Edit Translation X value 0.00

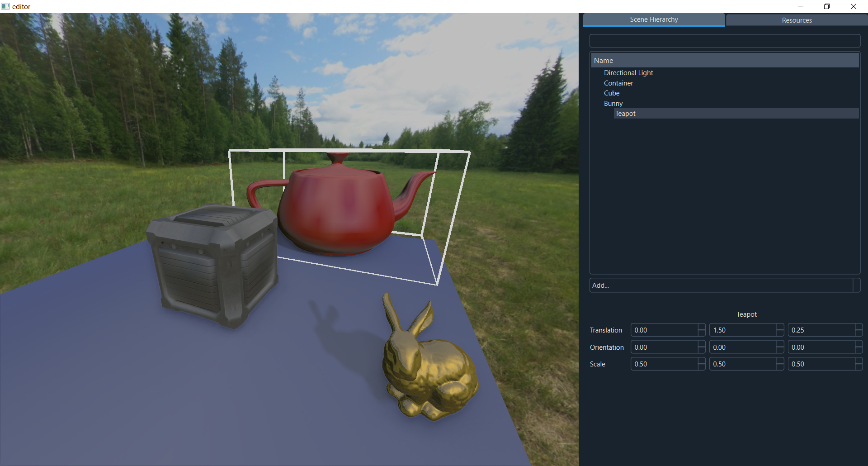coord(664,330)
